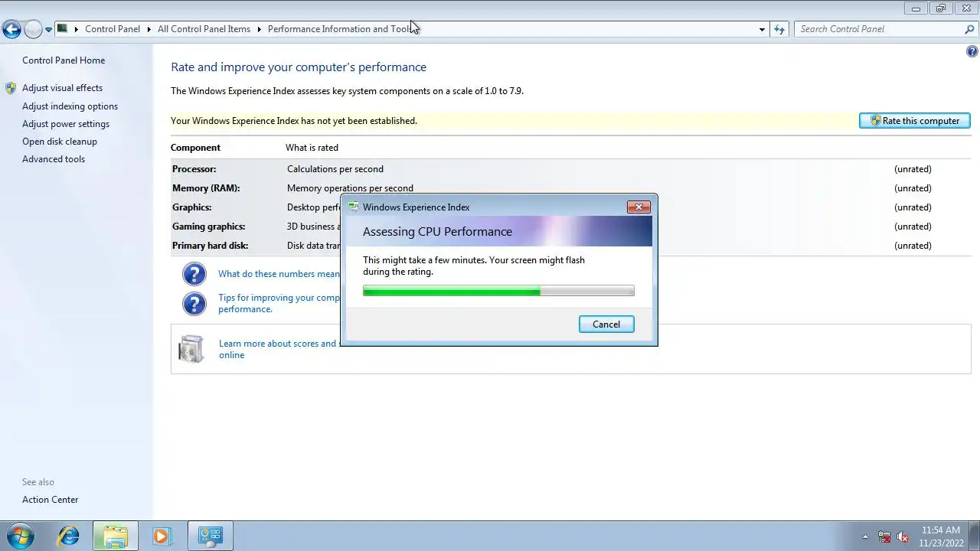Screen dimensions: 980x551
Task: Open the Help question mark icon
Action: pyautogui.click(x=972, y=52)
